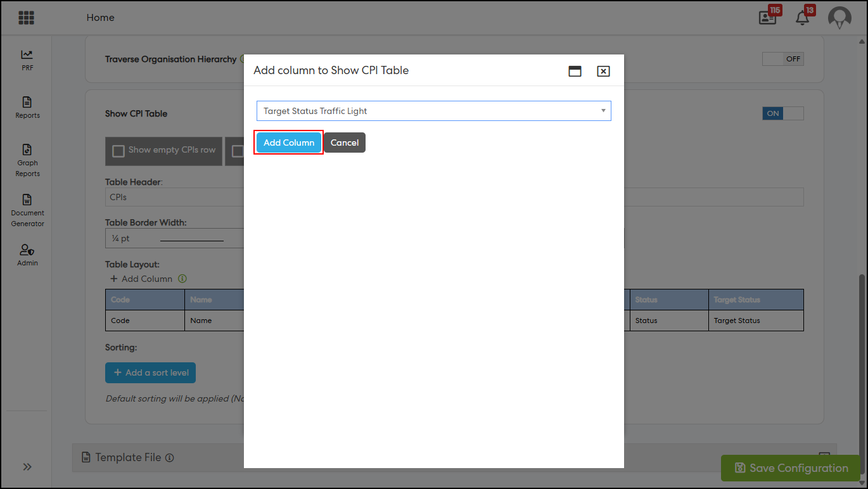The width and height of the screenshot is (868, 489).
Task: Turn off the Show CPI Table switch
Action: [x=782, y=113]
